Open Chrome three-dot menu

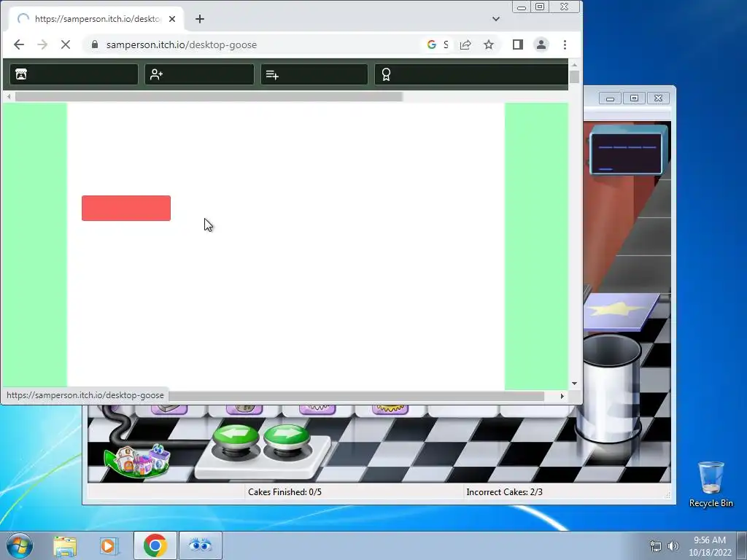point(565,44)
